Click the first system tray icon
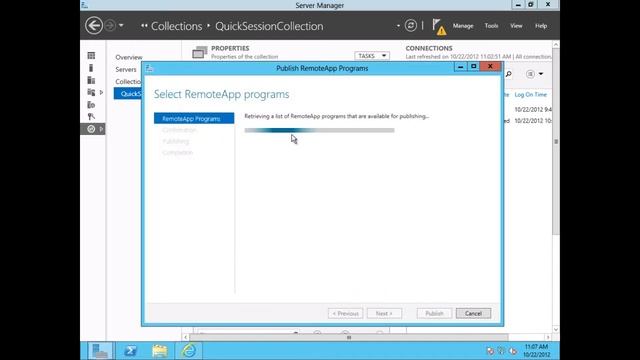Screen dimensions: 640x360 490,351
